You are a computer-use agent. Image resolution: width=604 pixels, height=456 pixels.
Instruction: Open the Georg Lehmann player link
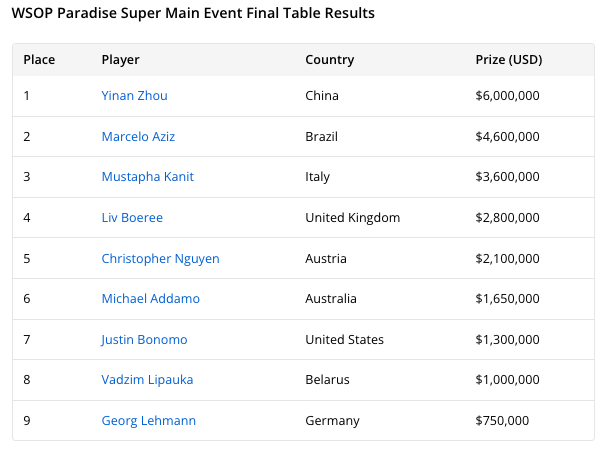148,421
